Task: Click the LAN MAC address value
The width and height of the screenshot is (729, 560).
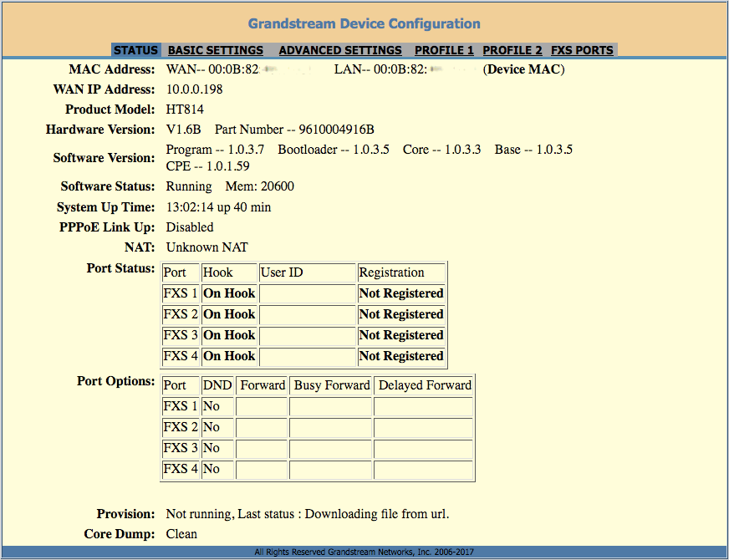Action: click(x=404, y=69)
